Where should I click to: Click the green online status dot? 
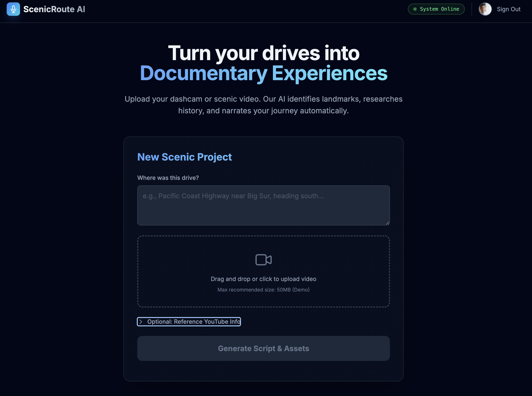(x=415, y=9)
